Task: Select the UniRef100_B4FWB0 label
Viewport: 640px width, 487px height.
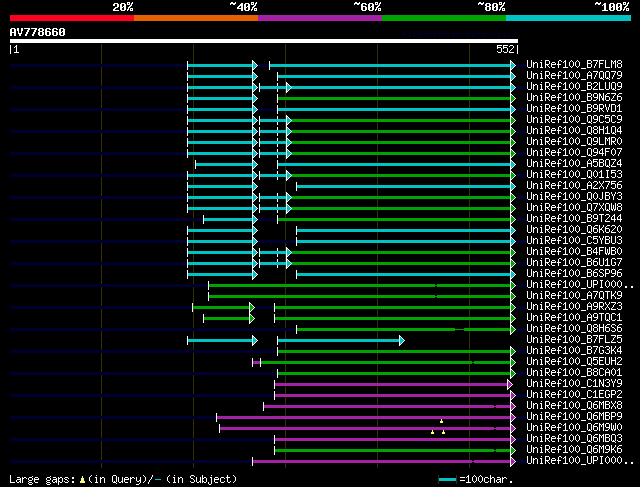Action: click(x=574, y=251)
